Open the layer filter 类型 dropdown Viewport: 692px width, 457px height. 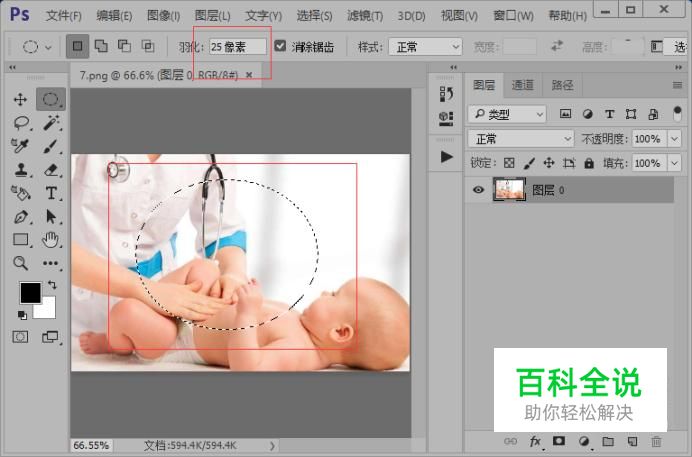click(x=507, y=114)
